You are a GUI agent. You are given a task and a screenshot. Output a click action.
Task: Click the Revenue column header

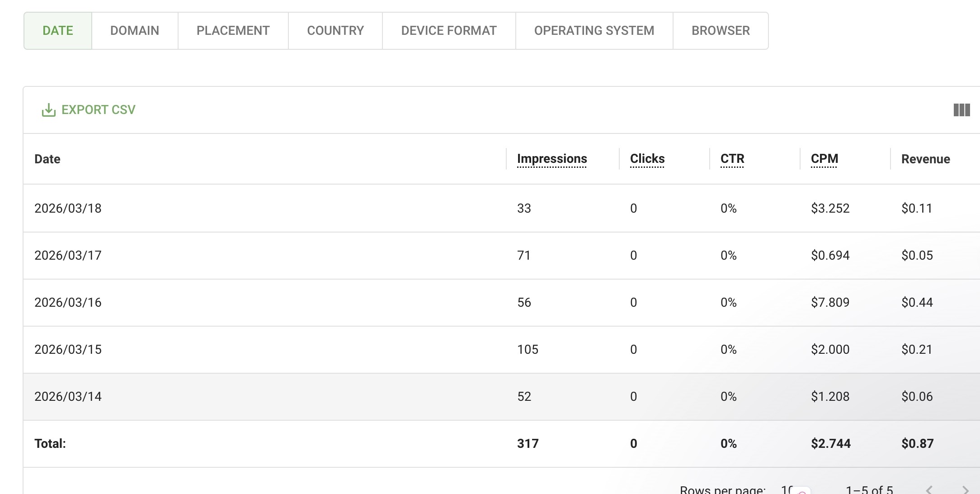tap(925, 159)
